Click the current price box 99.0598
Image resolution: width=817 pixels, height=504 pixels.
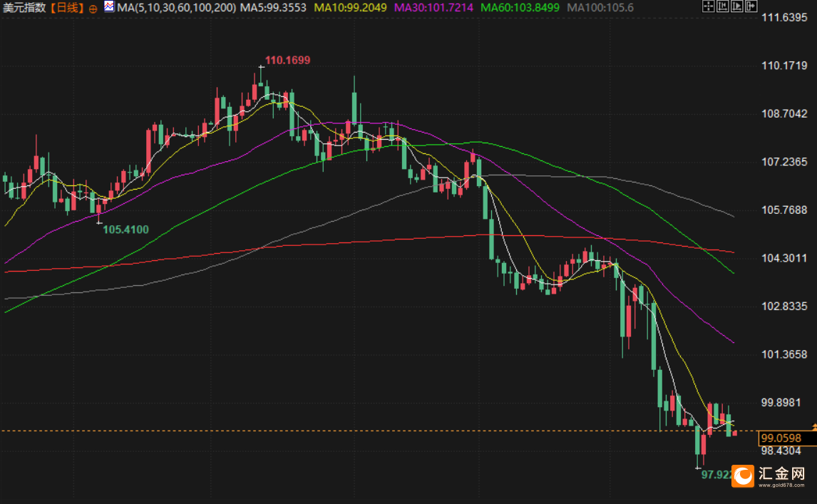tap(787, 438)
